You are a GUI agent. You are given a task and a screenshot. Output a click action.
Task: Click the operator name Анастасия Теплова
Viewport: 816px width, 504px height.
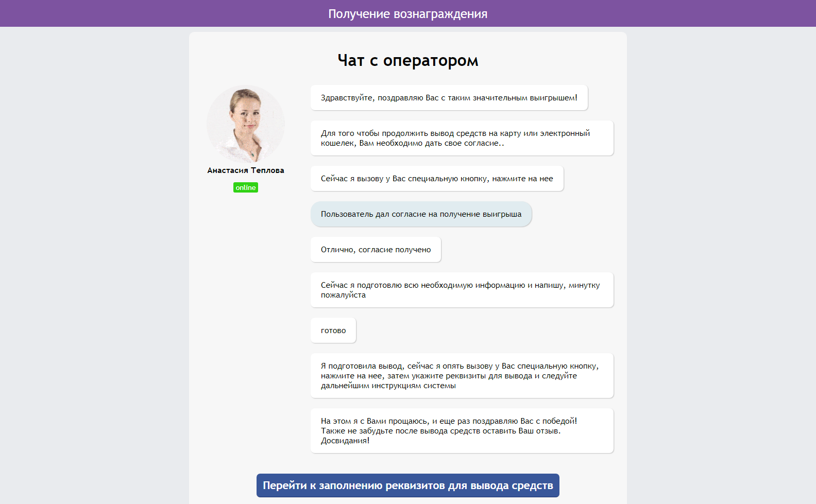[x=246, y=170]
